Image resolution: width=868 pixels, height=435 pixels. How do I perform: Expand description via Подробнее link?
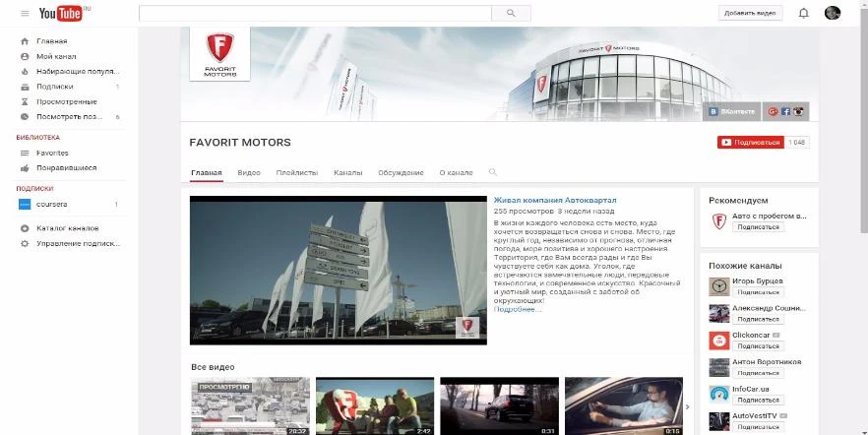pyautogui.click(x=517, y=309)
